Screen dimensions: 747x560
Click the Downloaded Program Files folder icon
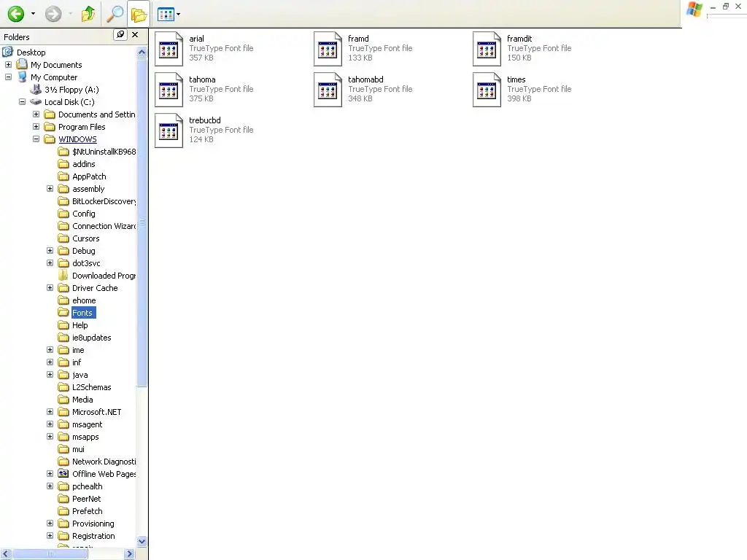(x=63, y=275)
